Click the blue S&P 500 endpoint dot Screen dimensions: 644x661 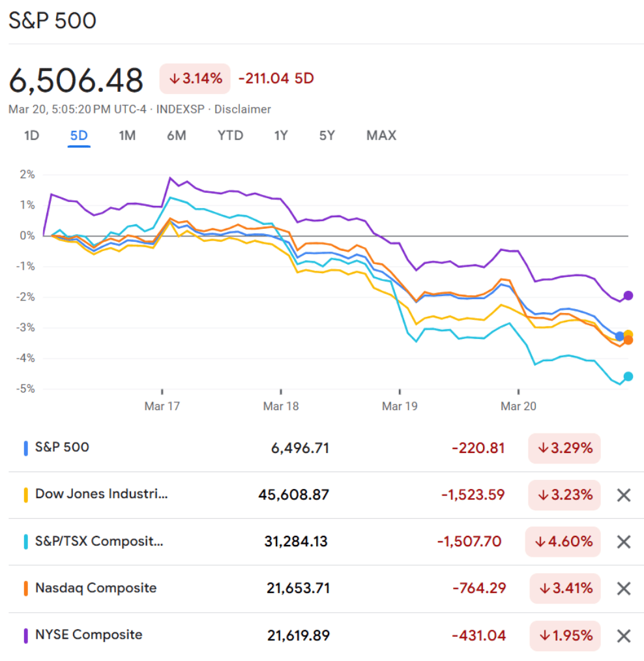pyautogui.click(x=620, y=336)
